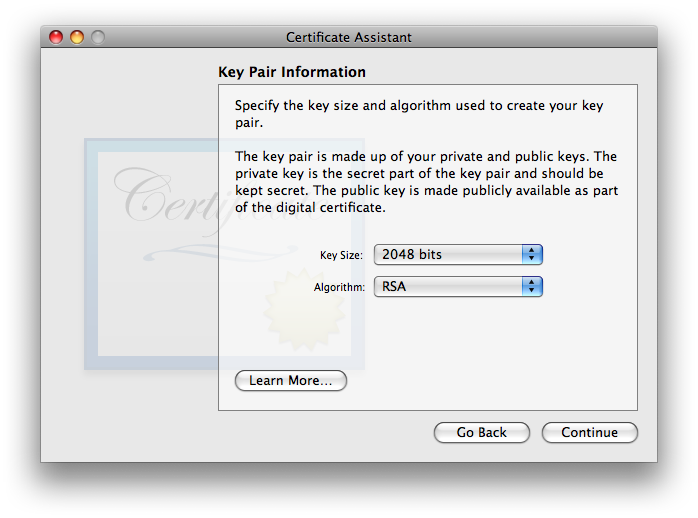Close the Certificate Assistant window

56,37
